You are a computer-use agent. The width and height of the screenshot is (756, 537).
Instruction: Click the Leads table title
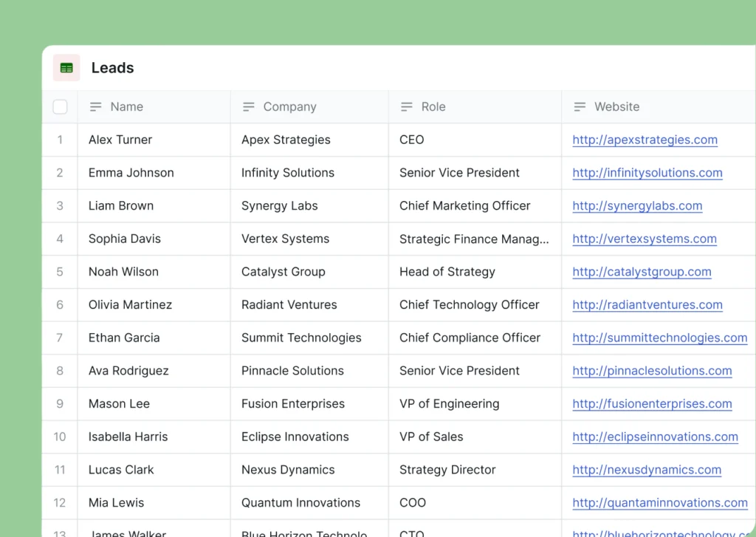[113, 68]
